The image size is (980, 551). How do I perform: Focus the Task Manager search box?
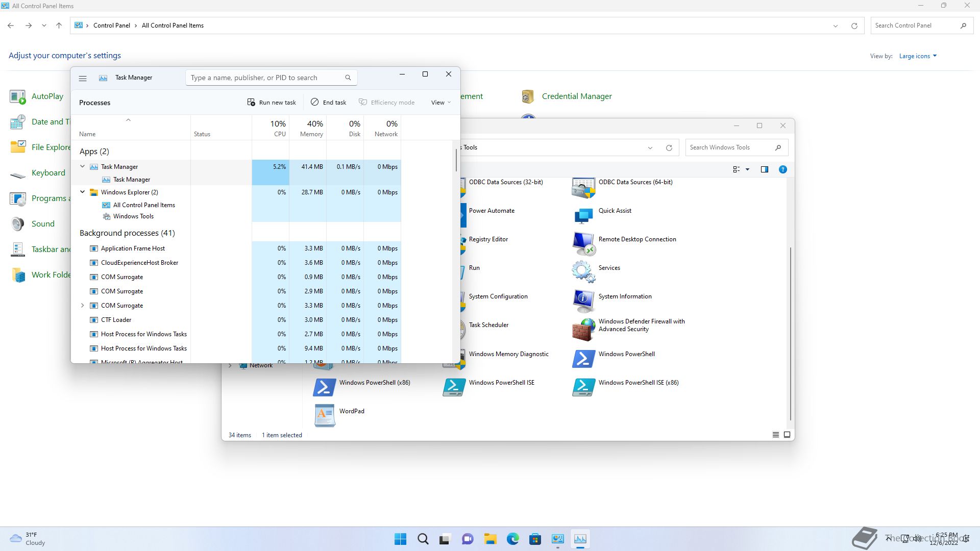coord(271,78)
